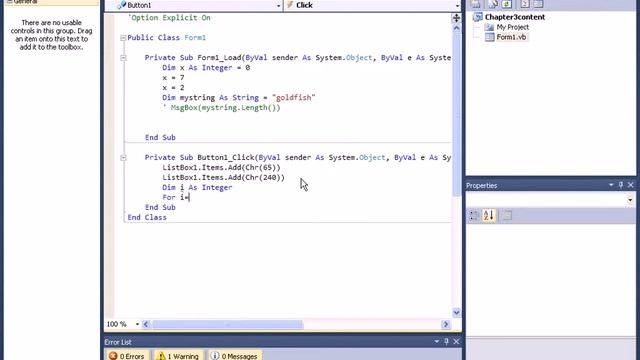Viewport: 640px width, 360px height.
Task: Click the Property Pages icon in Properties
Action: pyautogui.click(x=507, y=216)
